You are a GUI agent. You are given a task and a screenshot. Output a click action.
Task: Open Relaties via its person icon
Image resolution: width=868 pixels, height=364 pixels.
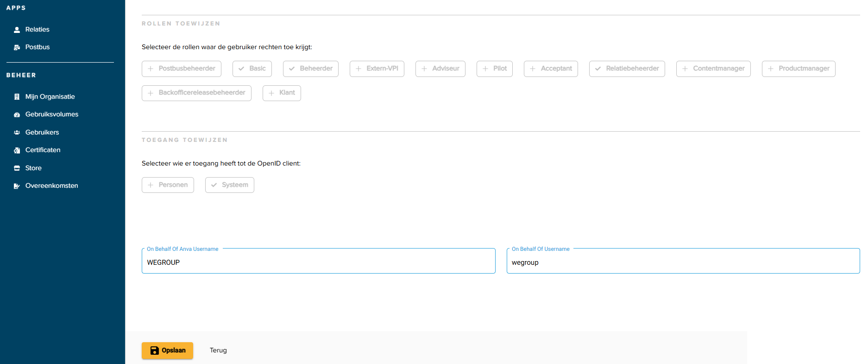pyautogui.click(x=17, y=30)
